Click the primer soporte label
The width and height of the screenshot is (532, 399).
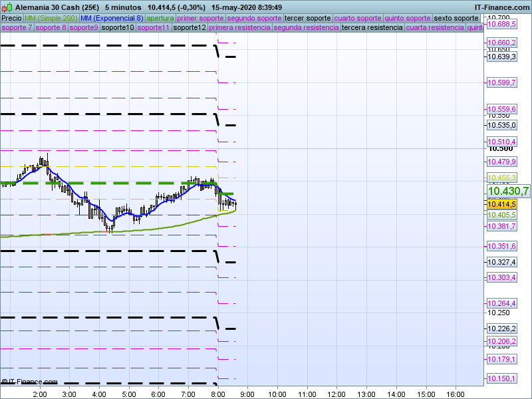tap(200, 18)
